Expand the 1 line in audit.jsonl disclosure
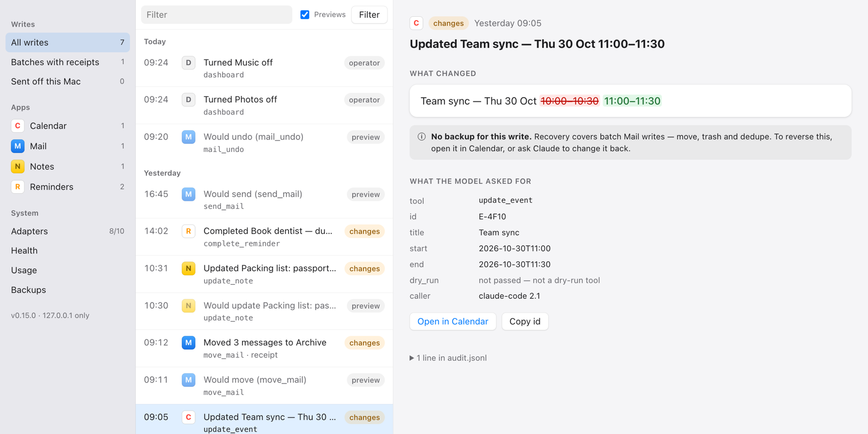The image size is (868, 434). 448,358
